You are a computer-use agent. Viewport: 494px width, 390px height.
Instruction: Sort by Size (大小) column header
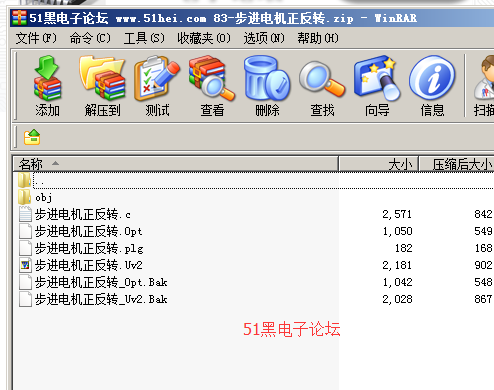pyautogui.click(x=379, y=164)
